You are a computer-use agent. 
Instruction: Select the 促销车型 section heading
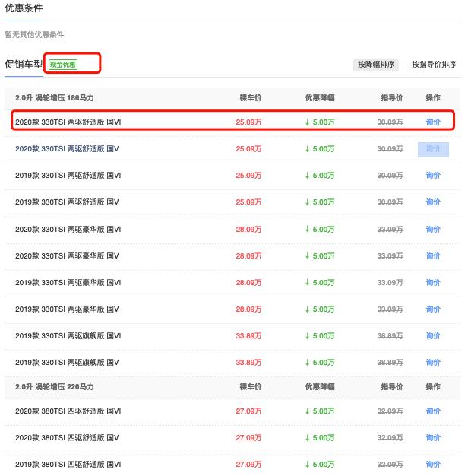(x=24, y=65)
